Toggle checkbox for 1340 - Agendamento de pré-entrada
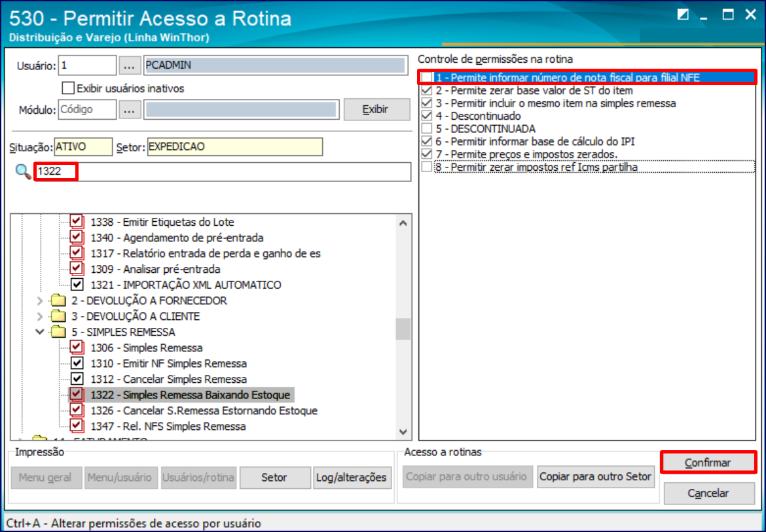 pyautogui.click(x=77, y=237)
